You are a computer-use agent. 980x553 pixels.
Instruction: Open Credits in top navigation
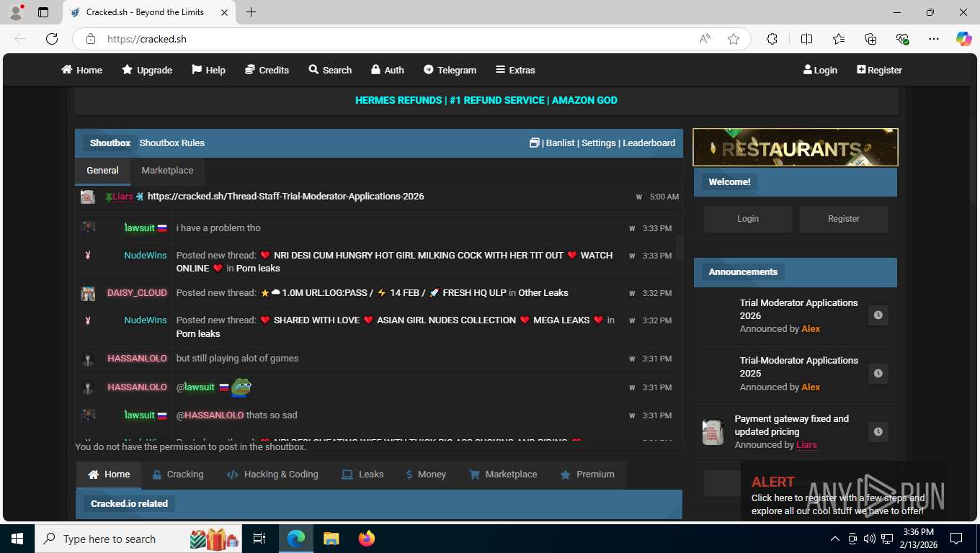tap(267, 70)
